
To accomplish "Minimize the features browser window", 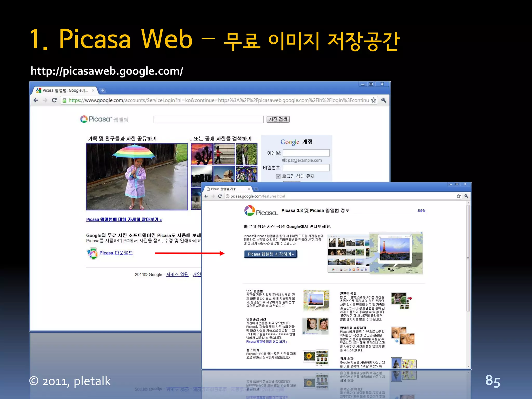I will [451, 184].
